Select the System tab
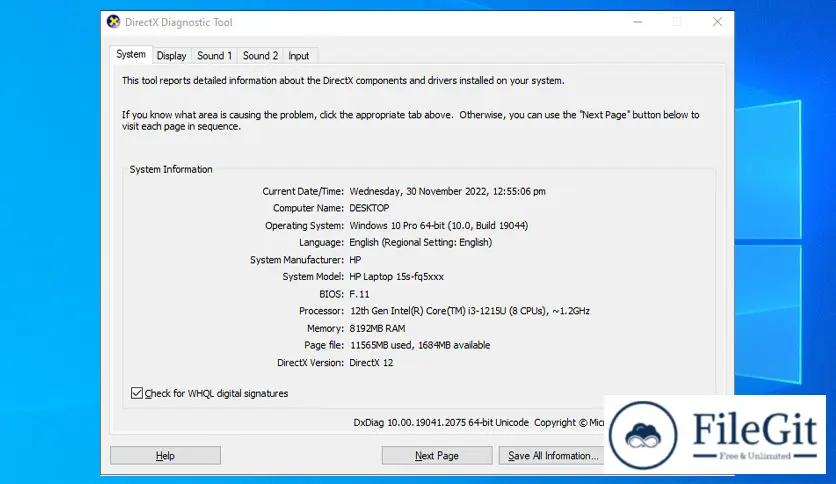836x484 pixels. point(131,54)
